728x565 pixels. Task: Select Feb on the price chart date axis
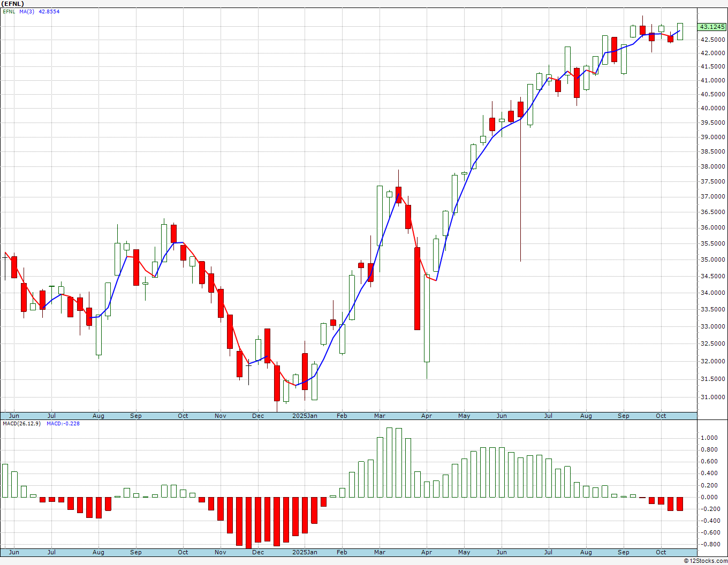click(x=342, y=416)
